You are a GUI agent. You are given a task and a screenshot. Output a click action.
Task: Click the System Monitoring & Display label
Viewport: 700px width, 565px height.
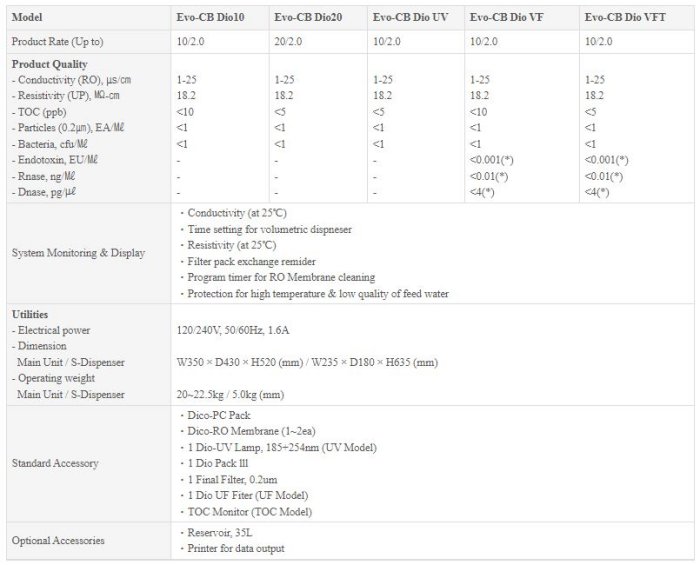coord(78,253)
